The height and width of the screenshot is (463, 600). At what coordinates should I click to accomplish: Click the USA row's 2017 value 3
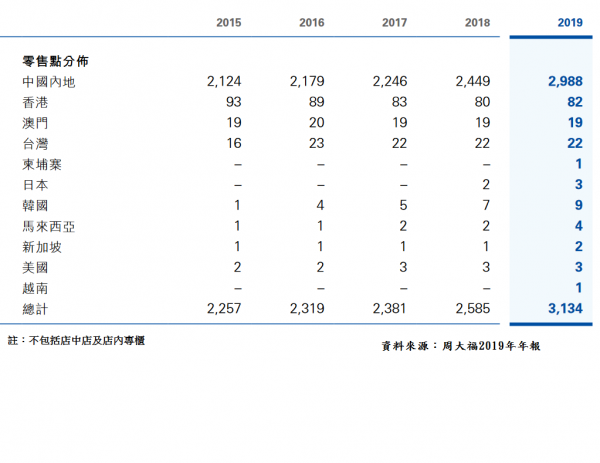[x=403, y=267]
